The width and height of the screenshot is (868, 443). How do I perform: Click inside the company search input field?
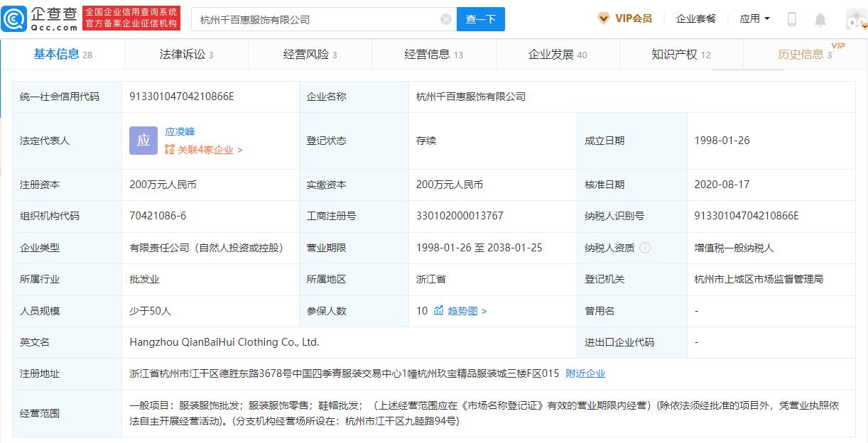[x=313, y=19]
